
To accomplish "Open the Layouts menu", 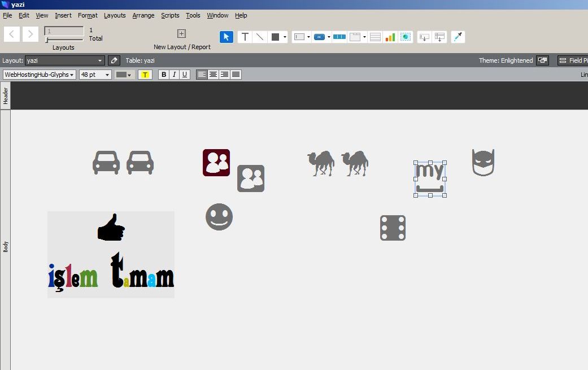I will [115, 15].
